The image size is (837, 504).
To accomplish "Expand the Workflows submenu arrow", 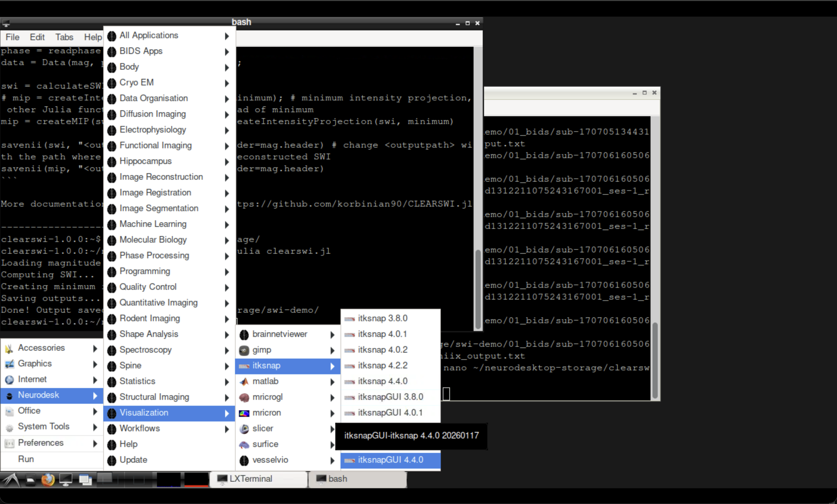I will tap(227, 429).
